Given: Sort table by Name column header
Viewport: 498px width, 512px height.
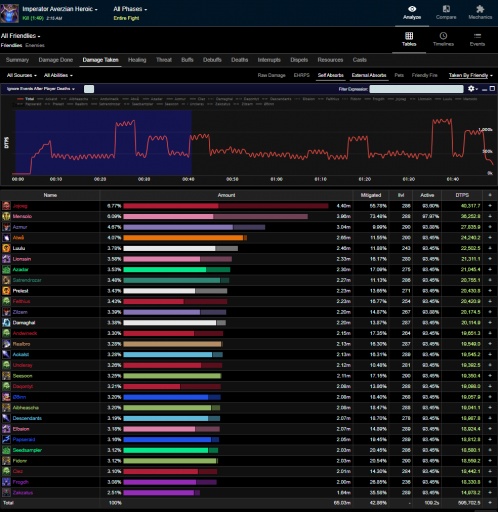Looking at the screenshot, I should click(50, 195).
